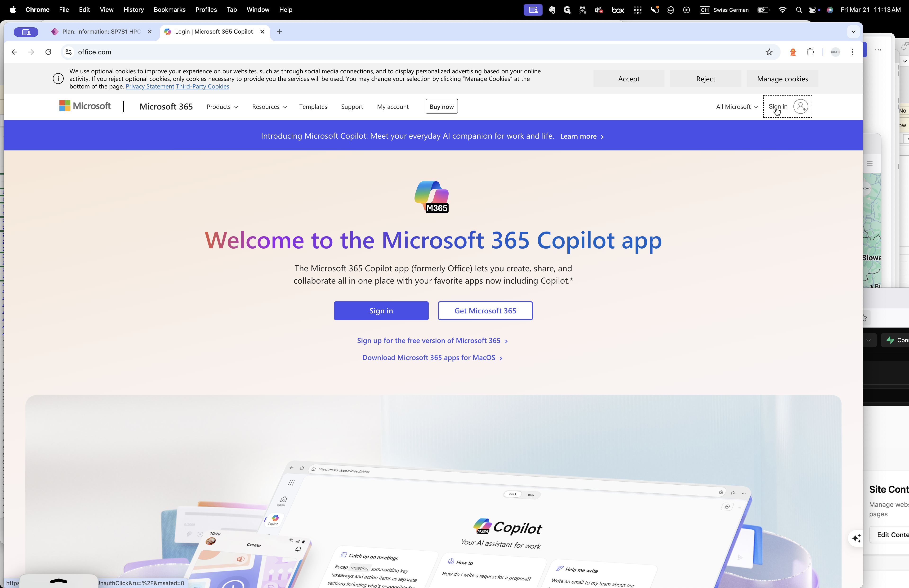Click the Siri icon in menu bar
Screen dimensions: 909x588
click(830, 10)
